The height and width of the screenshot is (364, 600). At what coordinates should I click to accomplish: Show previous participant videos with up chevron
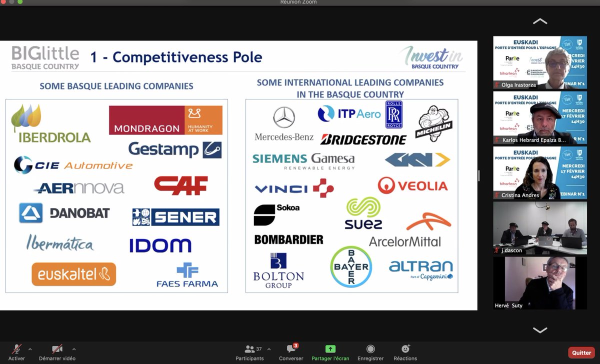click(x=540, y=21)
